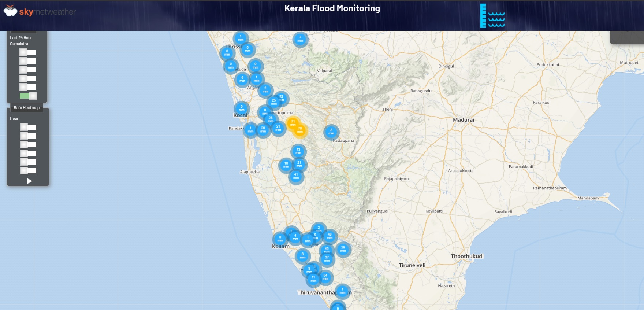
Task: Turn off the green active cumulative toggle
Action: (28, 96)
